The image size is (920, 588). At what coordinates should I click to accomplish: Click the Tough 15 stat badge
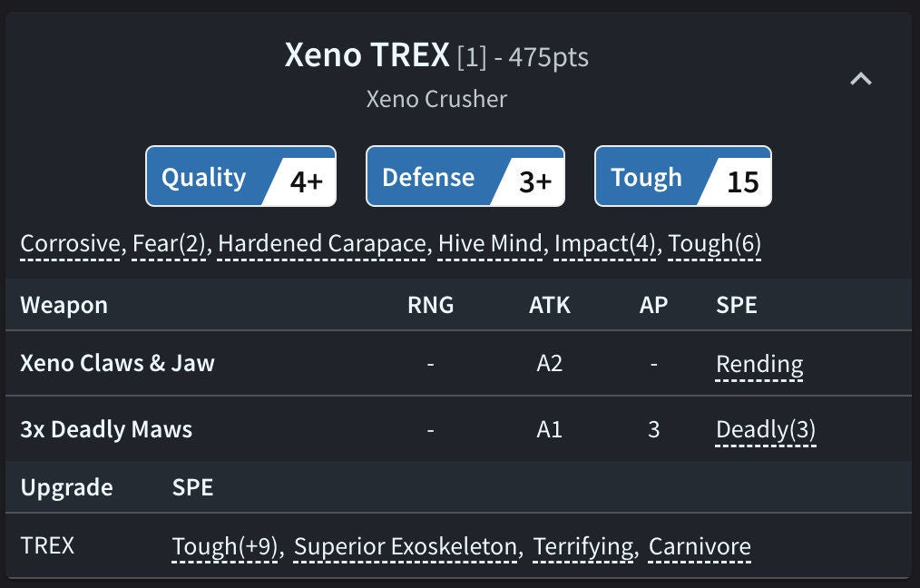coord(682,177)
